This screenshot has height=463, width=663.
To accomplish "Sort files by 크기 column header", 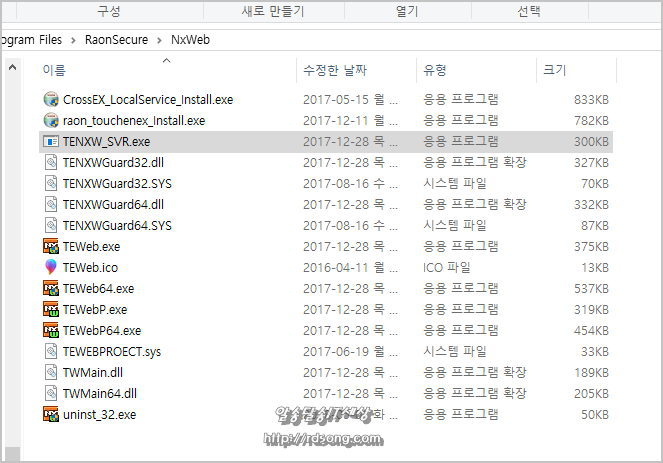I will pos(553,71).
